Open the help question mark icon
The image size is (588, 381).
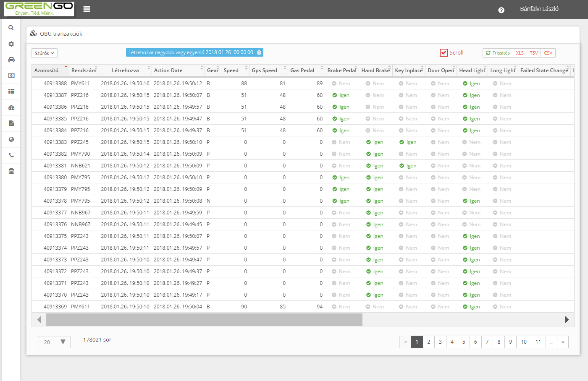coord(501,10)
